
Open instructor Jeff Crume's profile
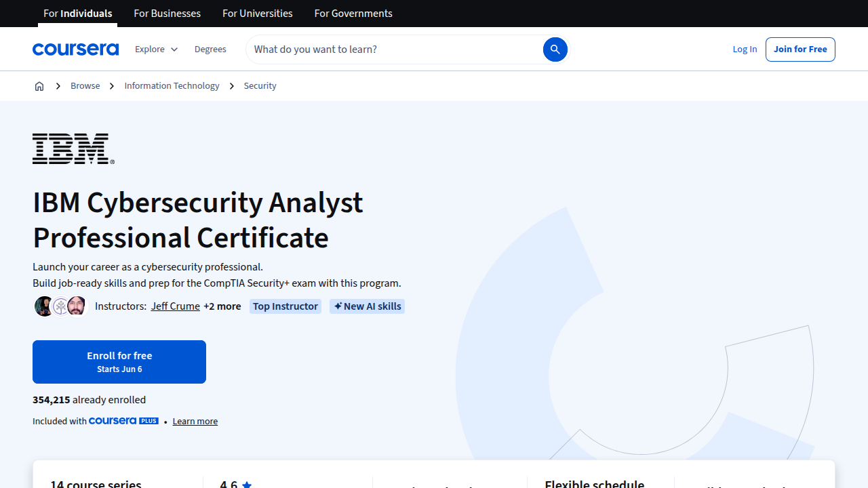coord(175,306)
